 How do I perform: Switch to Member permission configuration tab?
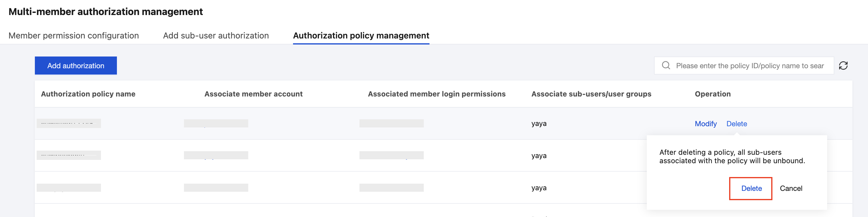pyautogui.click(x=73, y=35)
